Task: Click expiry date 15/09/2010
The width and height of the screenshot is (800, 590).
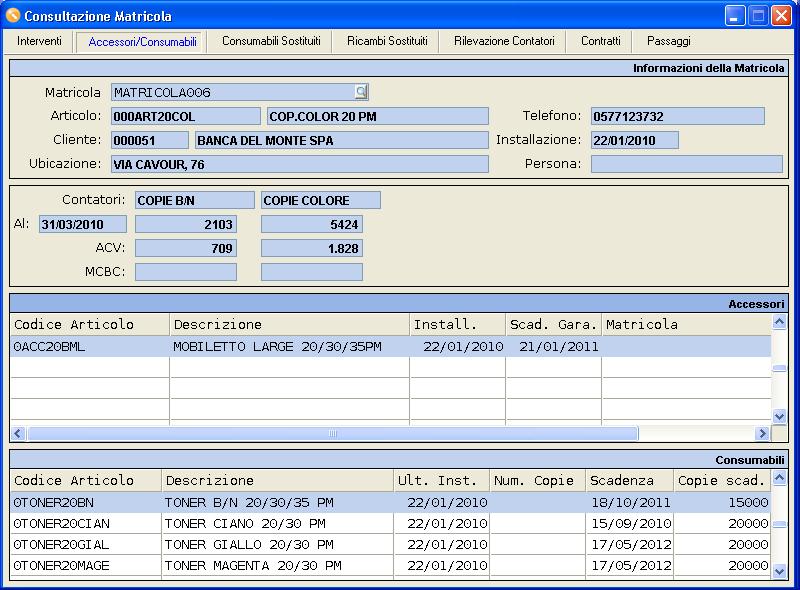Action: 631,524
